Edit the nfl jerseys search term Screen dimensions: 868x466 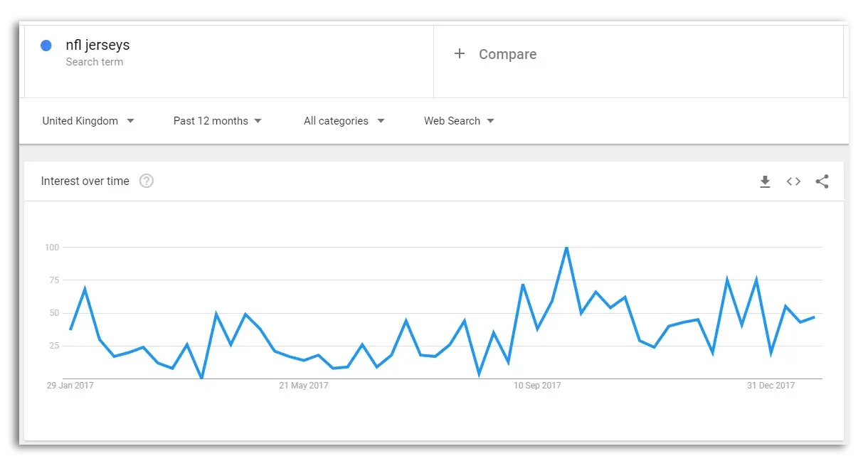pos(97,46)
